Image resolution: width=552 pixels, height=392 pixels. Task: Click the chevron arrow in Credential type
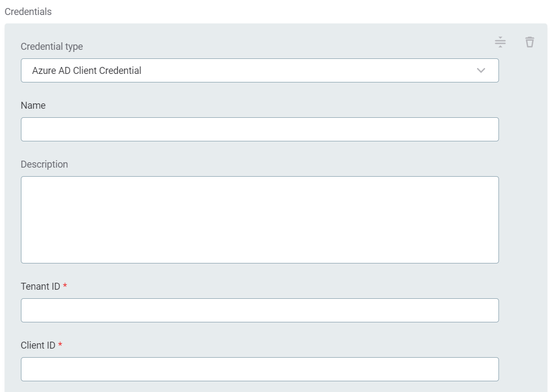click(x=481, y=71)
